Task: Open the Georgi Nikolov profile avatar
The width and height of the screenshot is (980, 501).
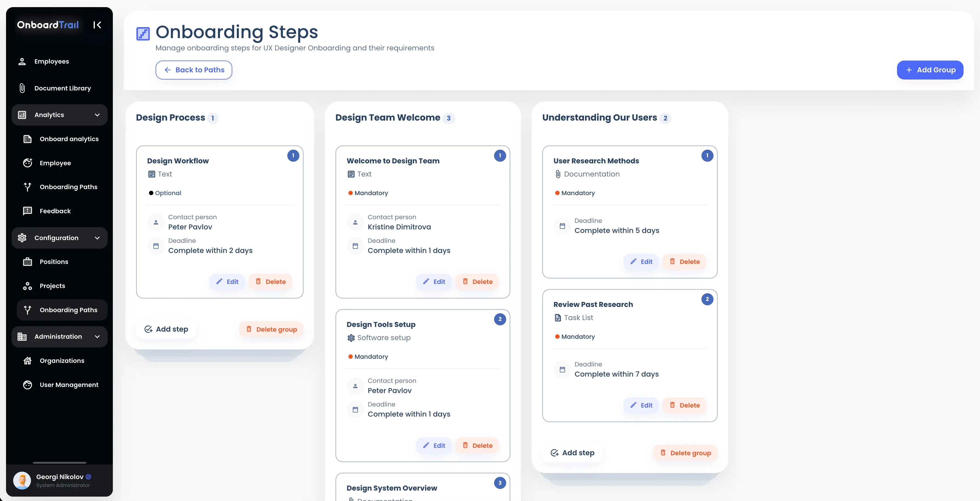Action: click(x=22, y=480)
